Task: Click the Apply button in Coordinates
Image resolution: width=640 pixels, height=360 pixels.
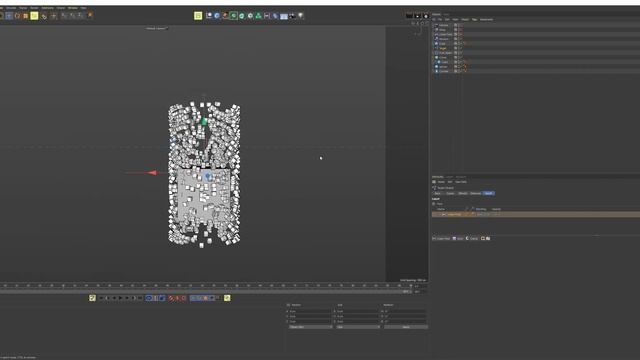Action: [x=406, y=327]
